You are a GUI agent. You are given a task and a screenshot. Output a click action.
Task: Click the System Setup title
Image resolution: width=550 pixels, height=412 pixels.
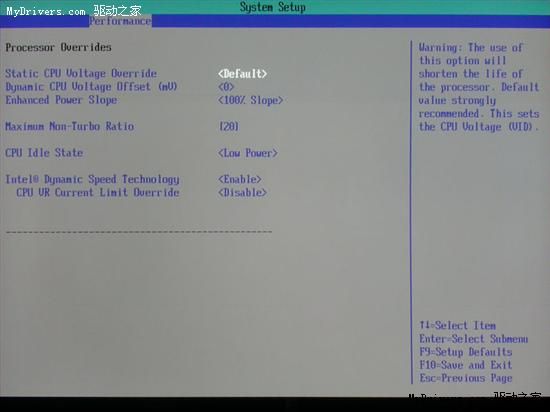(x=273, y=7)
